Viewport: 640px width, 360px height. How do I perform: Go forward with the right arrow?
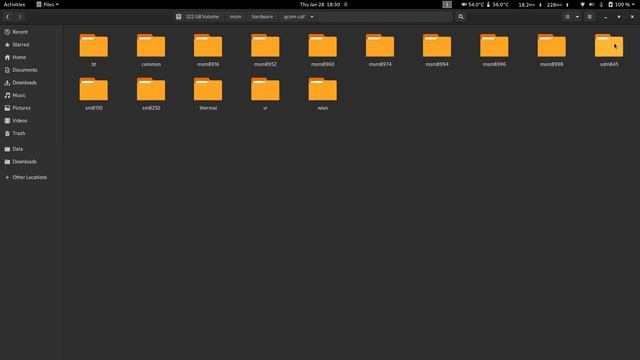(x=20, y=17)
